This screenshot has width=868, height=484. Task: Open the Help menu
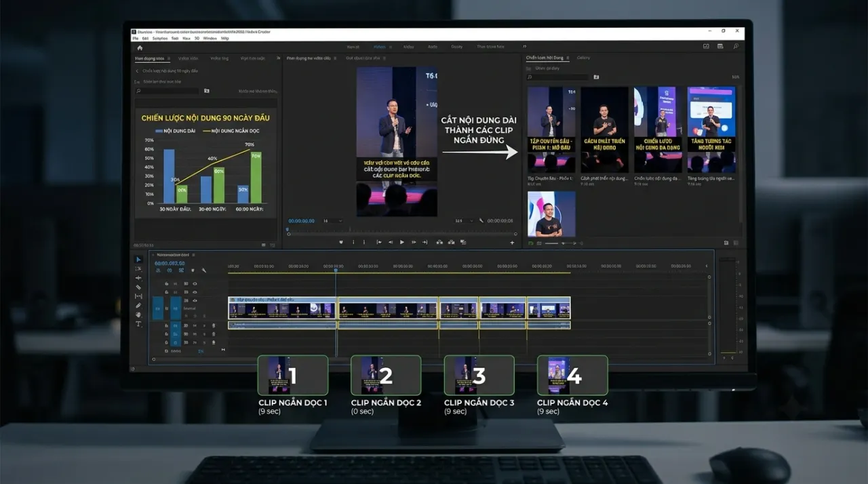(225, 39)
